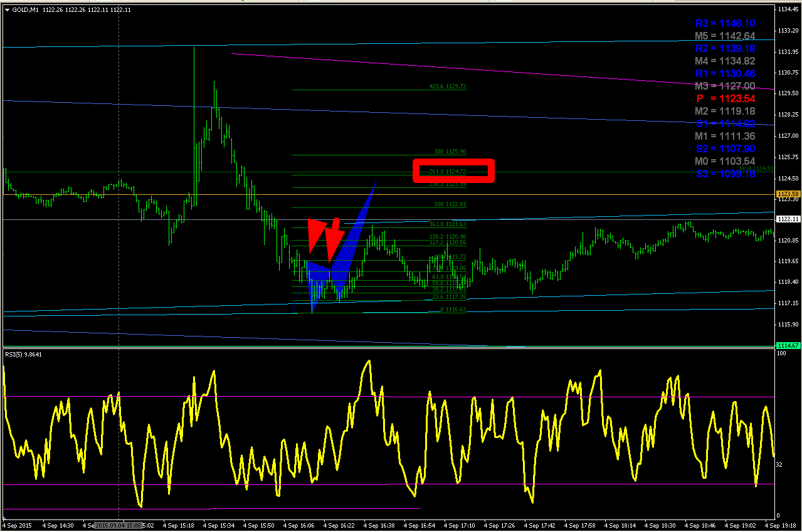Click the current price tag 1122.11
This screenshot has height=532, width=802.
point(787,219)
